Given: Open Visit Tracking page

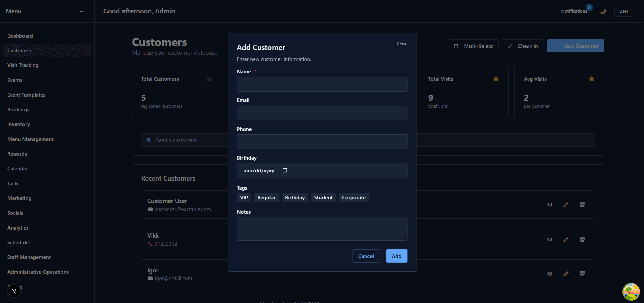Looking at the screenshot, I should point(47,65).
